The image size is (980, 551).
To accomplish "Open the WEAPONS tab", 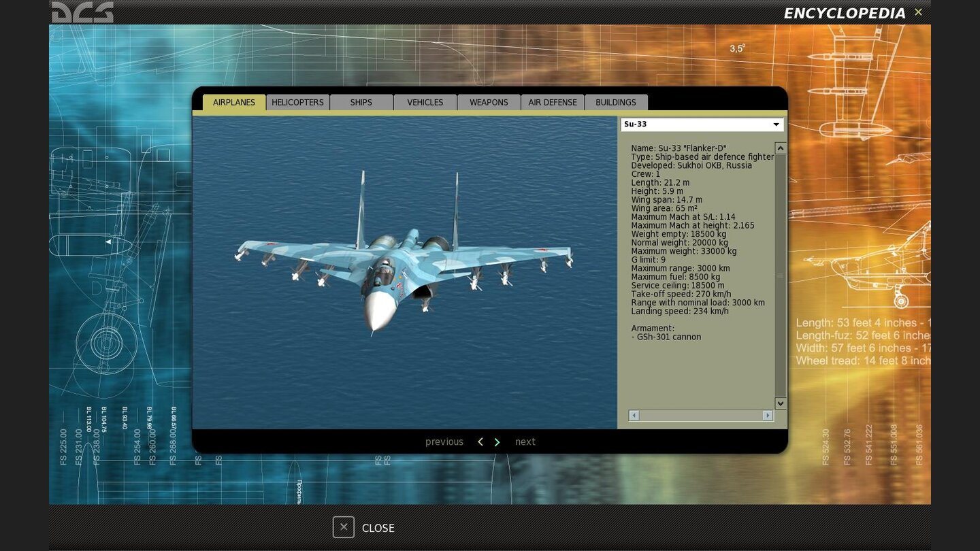I will pos(489,102).
